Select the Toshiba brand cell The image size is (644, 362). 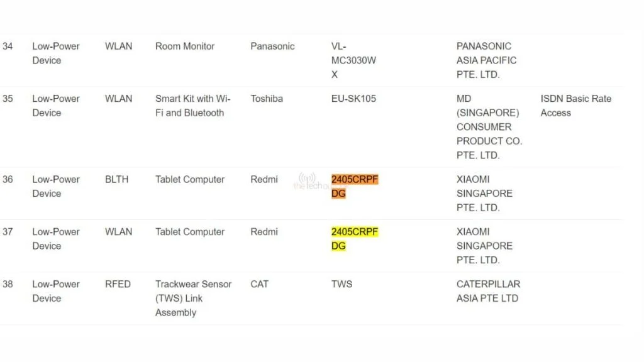point(267,99)
